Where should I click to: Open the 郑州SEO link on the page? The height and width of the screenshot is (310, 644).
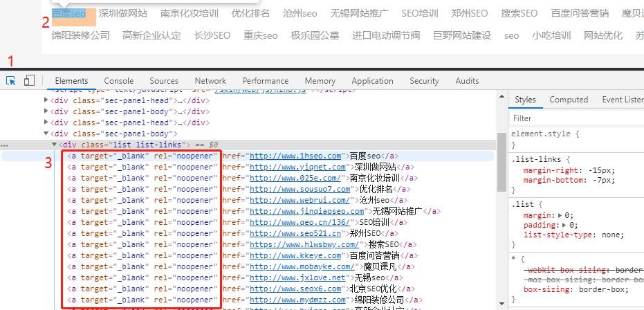point(470,14)
